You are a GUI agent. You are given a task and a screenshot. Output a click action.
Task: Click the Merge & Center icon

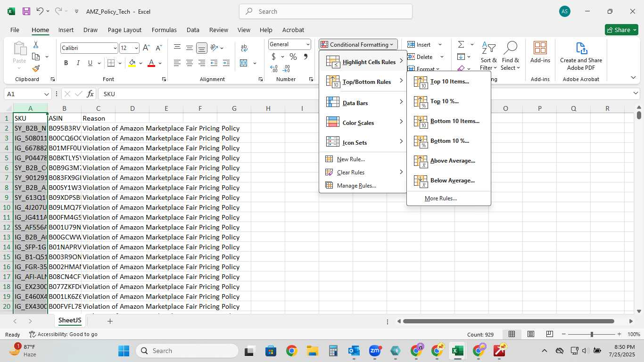coord(244,63)
